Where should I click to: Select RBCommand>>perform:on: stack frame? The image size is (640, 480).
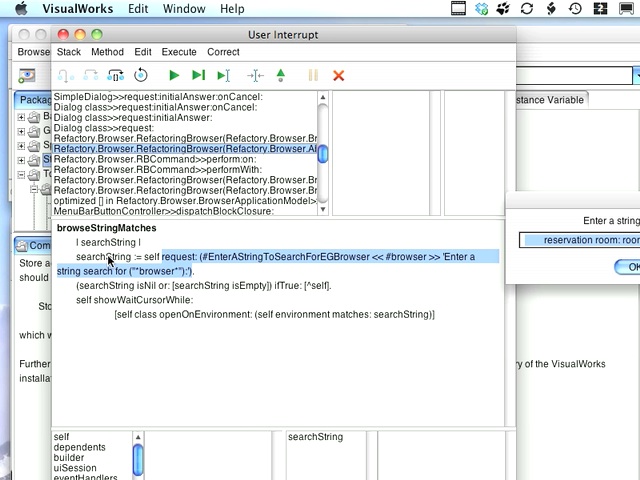(x=185, y=159)
